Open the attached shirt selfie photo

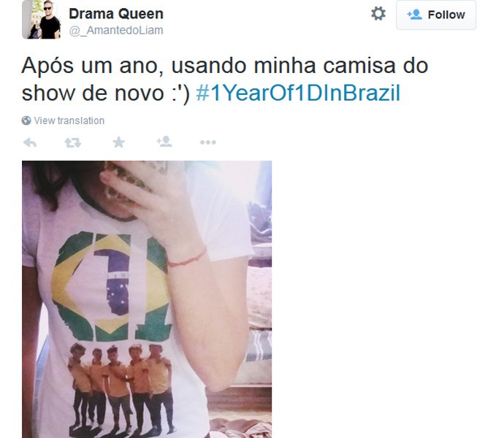[x=147, y=299]
